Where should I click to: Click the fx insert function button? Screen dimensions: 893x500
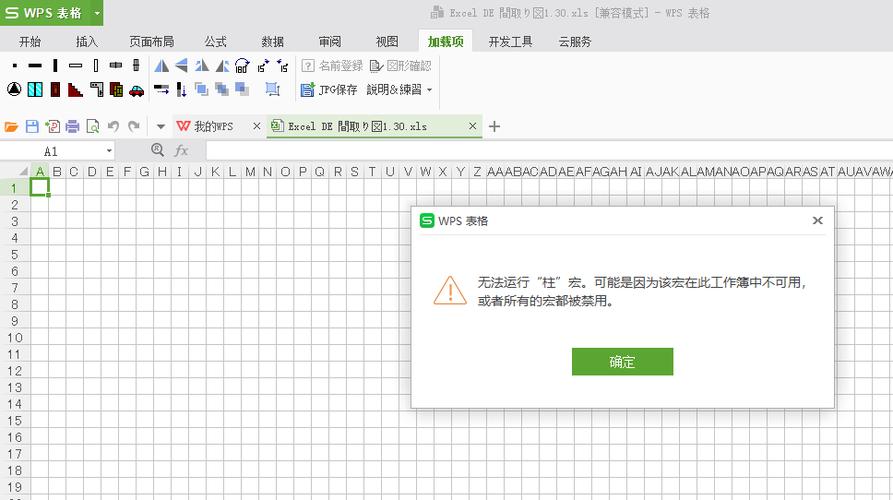181,150
